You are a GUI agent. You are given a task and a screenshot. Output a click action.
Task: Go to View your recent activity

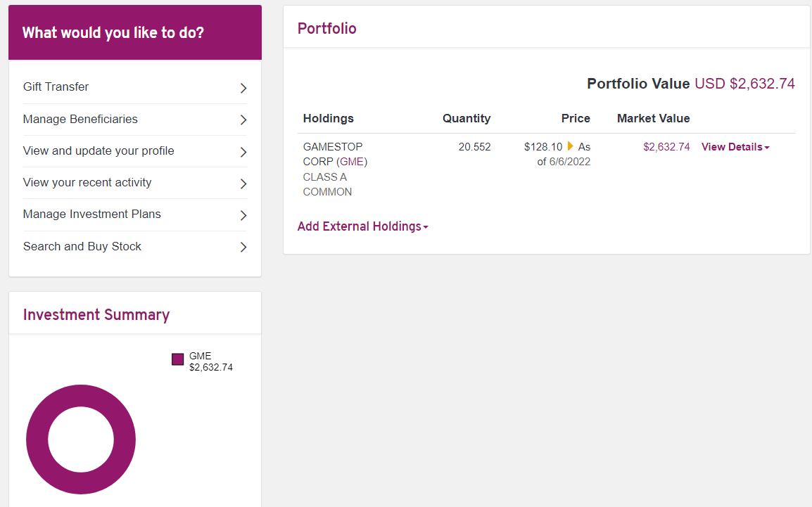pyautogui.click(x=87, y=182)
